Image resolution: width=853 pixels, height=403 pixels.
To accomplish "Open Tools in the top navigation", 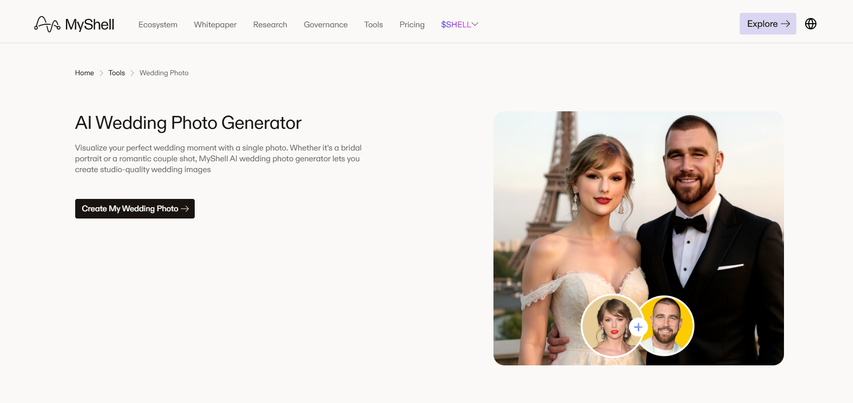I will [373, 24].
